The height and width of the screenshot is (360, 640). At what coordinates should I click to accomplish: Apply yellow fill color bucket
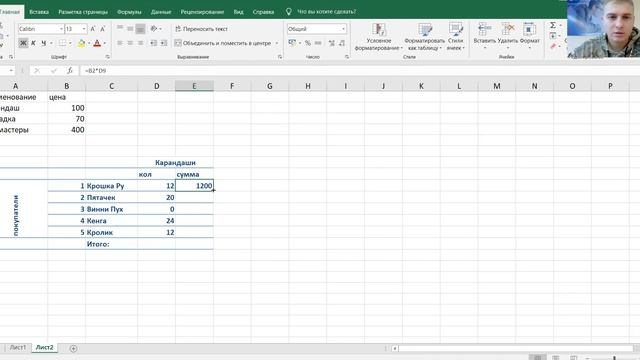81,43
